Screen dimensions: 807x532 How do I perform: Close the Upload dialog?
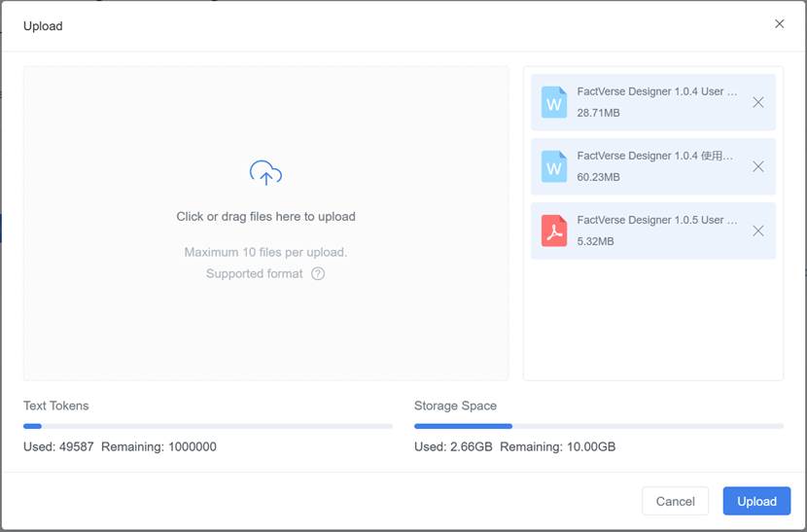779,24
